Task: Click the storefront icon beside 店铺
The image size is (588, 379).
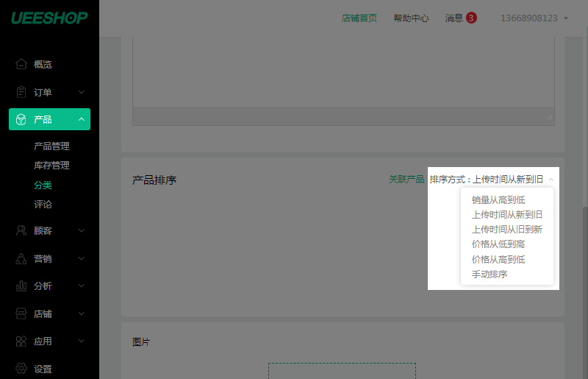Action: click(x=21, y=314)
